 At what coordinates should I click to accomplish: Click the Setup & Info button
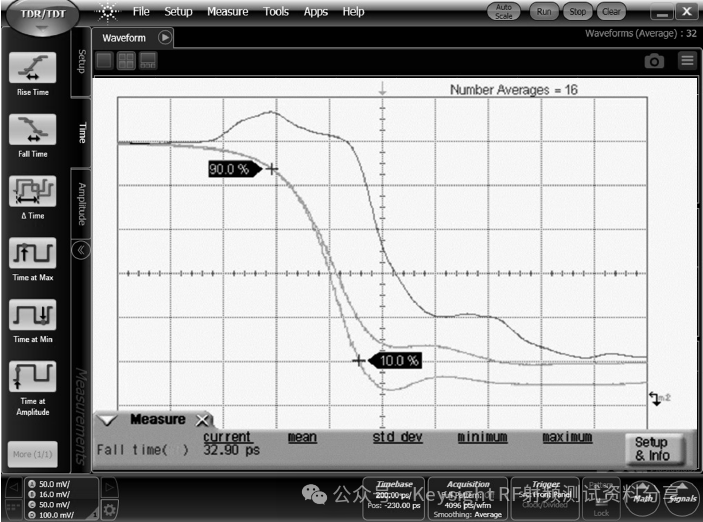pyautogui.click(x=651, y=448)
